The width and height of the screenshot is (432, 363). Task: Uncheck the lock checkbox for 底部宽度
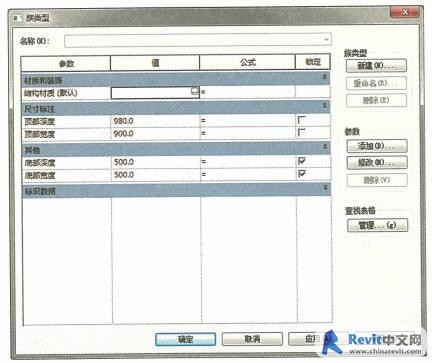click(302, 174)
